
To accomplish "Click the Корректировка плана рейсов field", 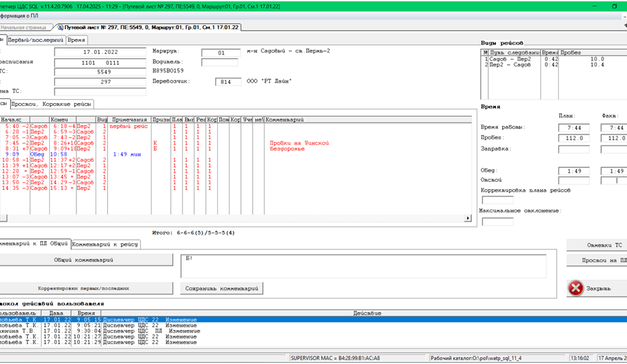I will click(x=497, y=200).
